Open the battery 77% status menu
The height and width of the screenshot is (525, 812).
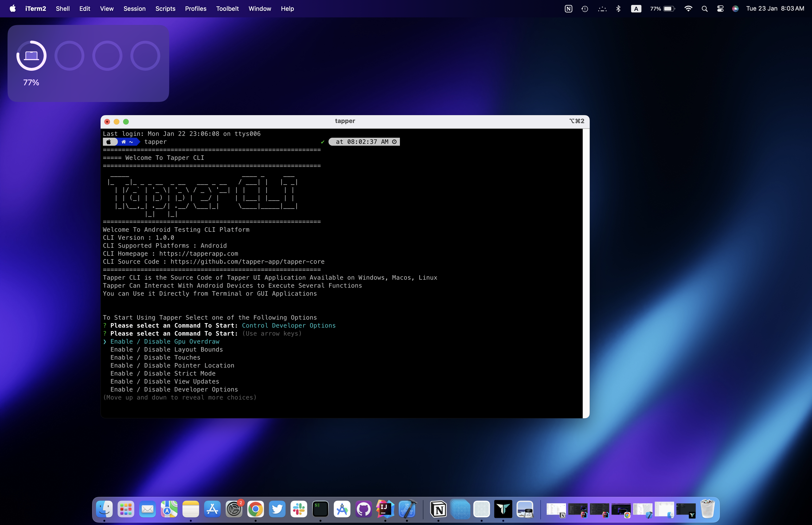pyautogui.click(x=662, y=8)
